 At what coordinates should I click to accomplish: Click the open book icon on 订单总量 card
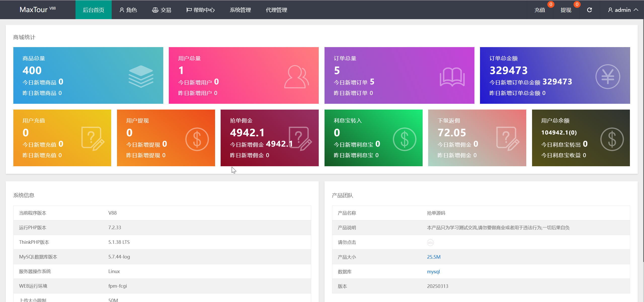coord(452,77)
